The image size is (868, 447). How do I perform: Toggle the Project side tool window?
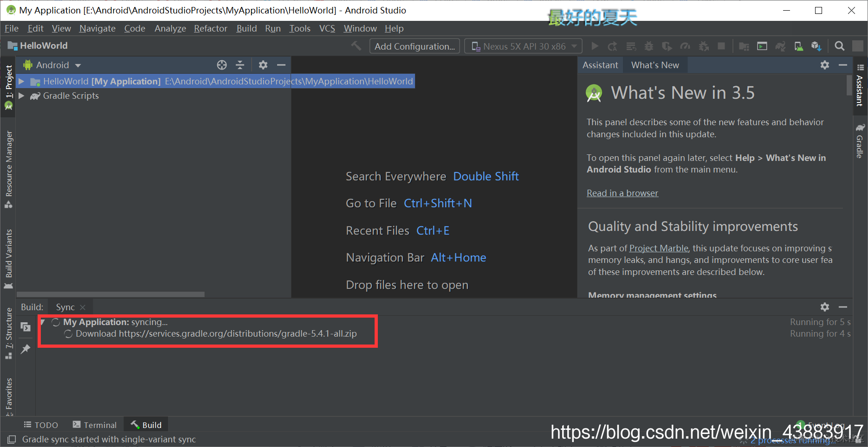[8, 87]
